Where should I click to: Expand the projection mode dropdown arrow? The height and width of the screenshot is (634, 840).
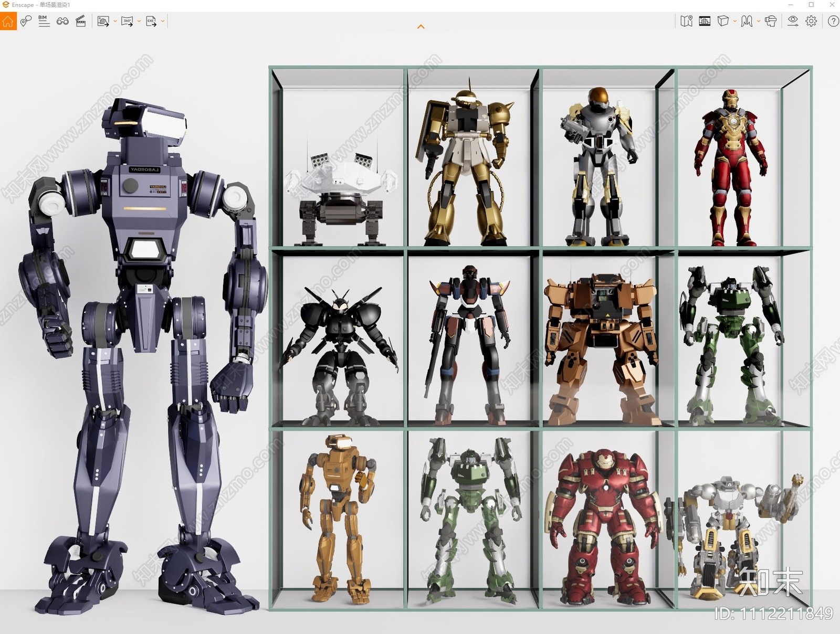(735, 22)
